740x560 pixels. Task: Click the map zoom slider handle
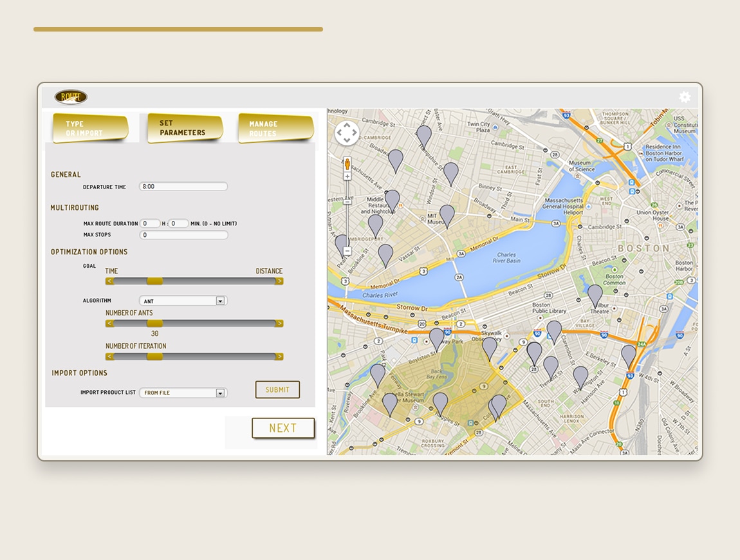347,201
